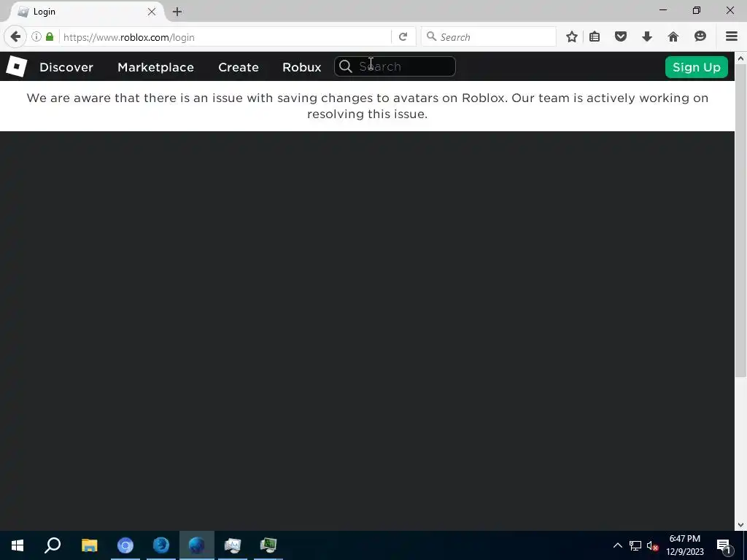The width and height of the screenshot is (747, 560).
Task: Open Windows taskbar search
Action: pos(53,545)
